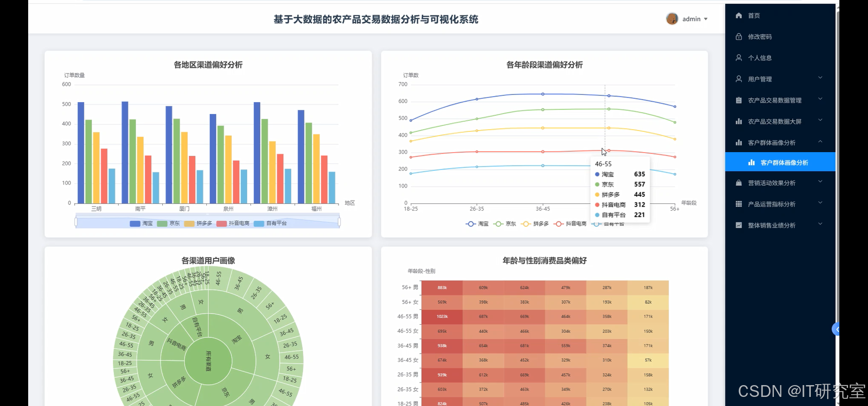This screenshot has height=406, width=868.
Task: Click the 938k heatmap cell
Action: (x=442, y=346)
